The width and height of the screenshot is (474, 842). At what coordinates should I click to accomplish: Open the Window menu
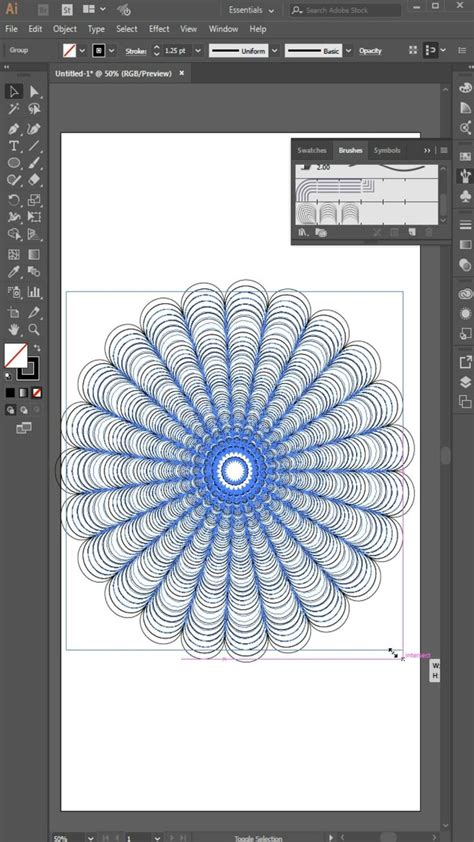[223, 29]
